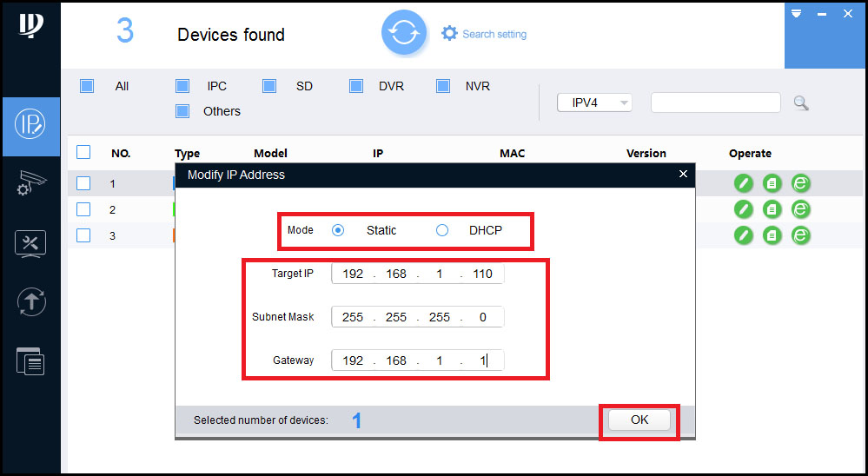The height and width of the screenshot is (476, 868).
Task: Toggle the Others filter checkbox
Action: click(x=182, y=111)
